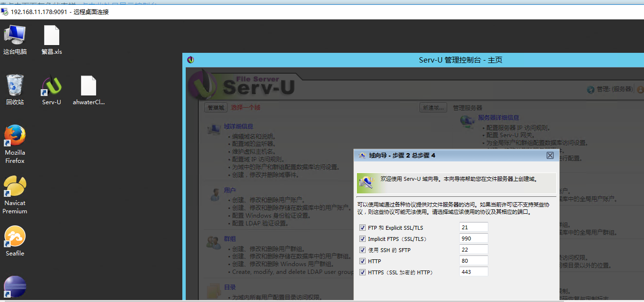This screenshot has width=644, height=302.
Task: Open the 群组 section link
Action: point(230,239)
